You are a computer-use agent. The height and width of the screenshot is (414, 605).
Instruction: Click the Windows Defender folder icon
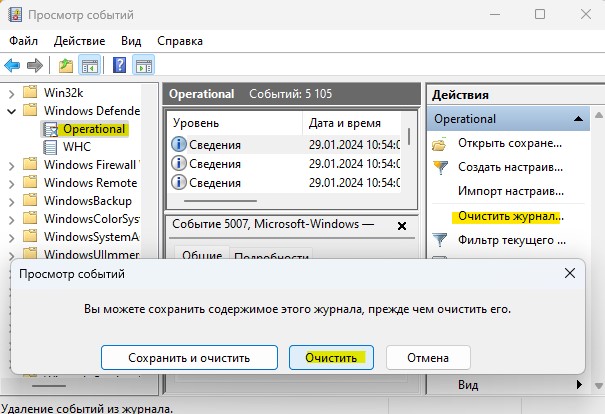coord(30,110)
